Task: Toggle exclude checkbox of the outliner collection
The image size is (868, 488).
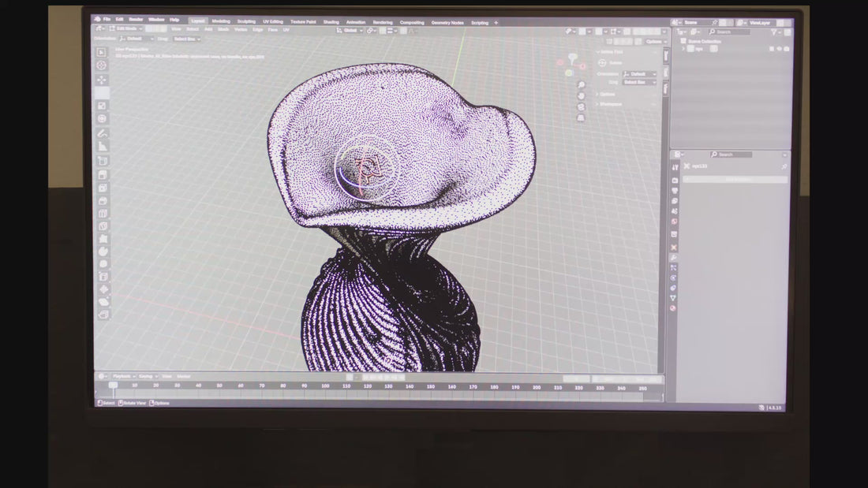Action: click(x=772, y=49)
